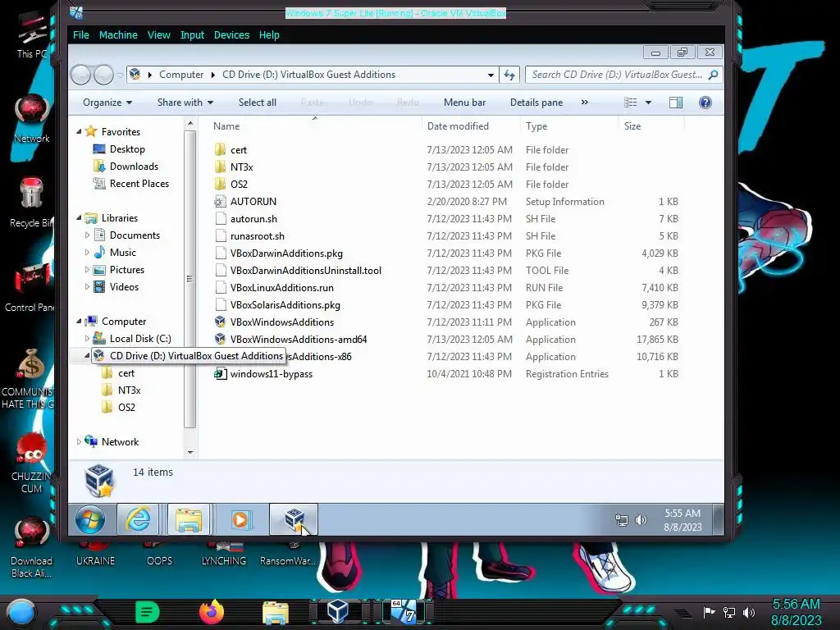Open the Organize dropdown
Image resolution: width=840 pixels, height=630 pixels.
coord(107,103)
